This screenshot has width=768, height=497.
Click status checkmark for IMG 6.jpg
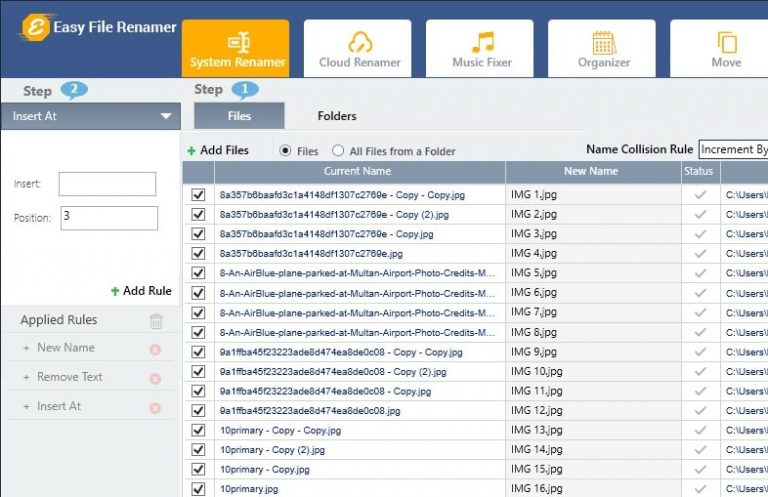700,293
